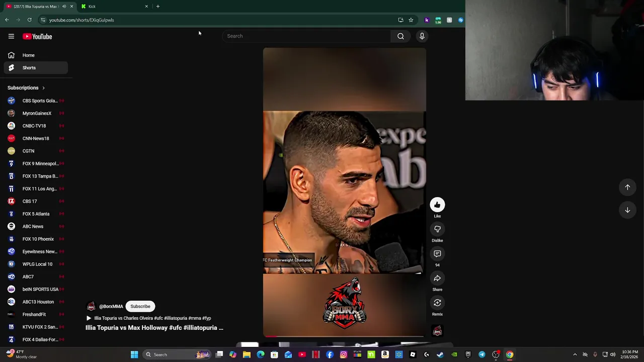Open KTVU FOX 2 San channel
The image size is (644, 362).
(36, 327)
